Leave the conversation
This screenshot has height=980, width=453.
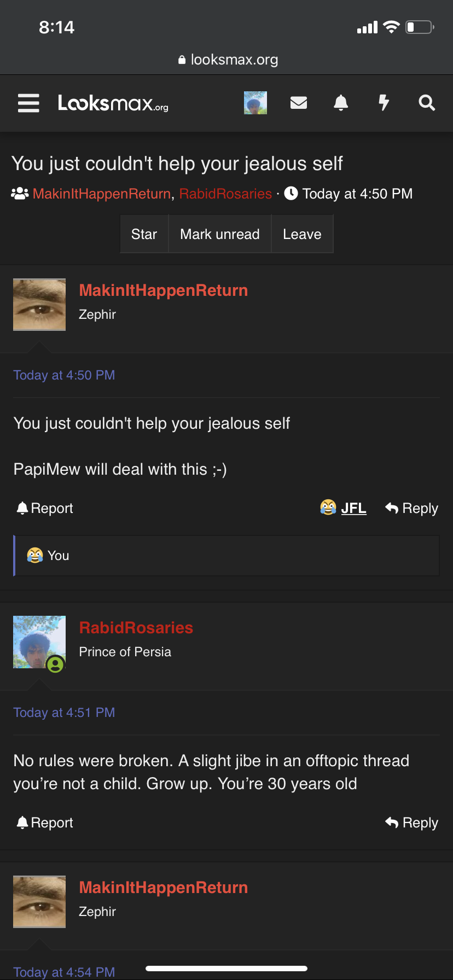click(302, 234)
